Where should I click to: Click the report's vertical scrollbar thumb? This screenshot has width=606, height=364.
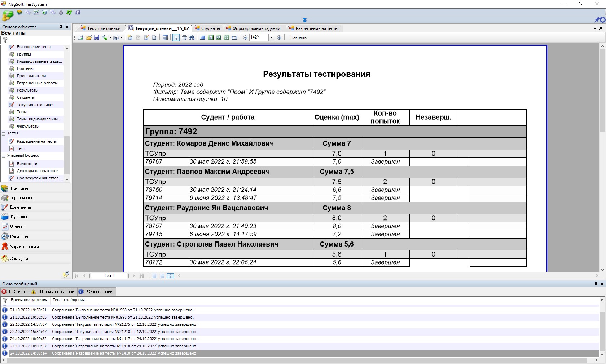[x=602, y=90]
